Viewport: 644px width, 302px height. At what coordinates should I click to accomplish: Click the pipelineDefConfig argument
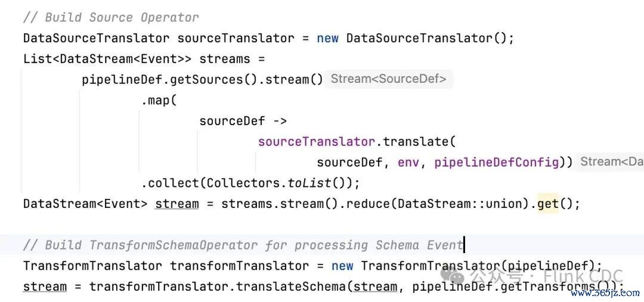pyautogui.click(x=497, y=163)
